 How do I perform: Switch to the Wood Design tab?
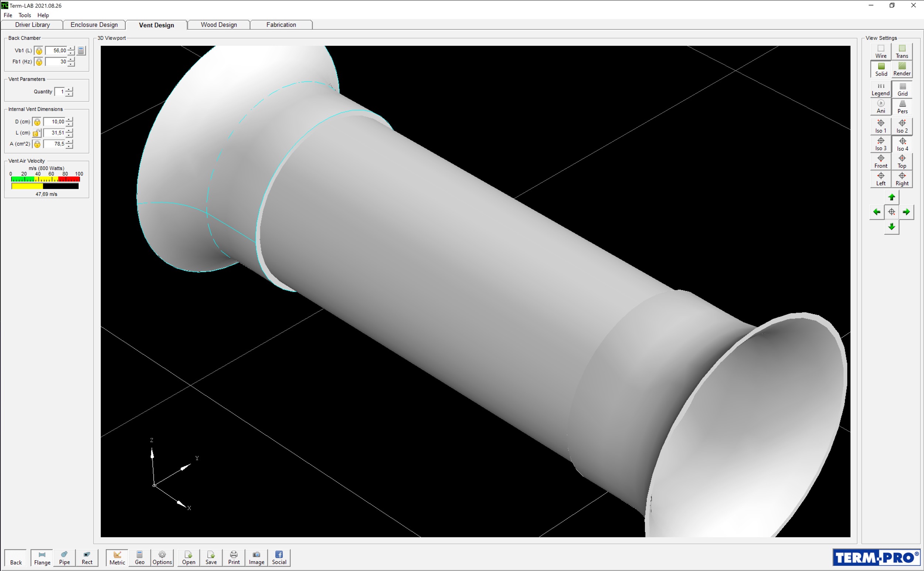[219, 25]
